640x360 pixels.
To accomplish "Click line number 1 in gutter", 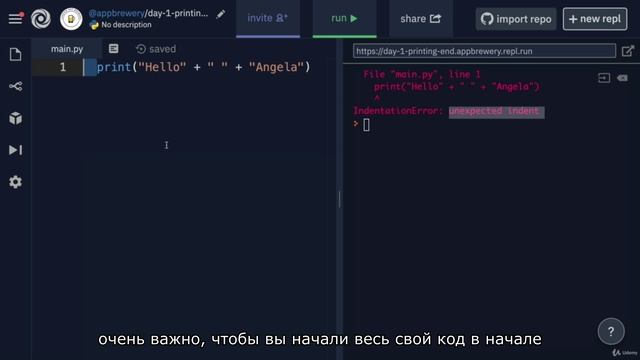I will [x=63, y=67].
